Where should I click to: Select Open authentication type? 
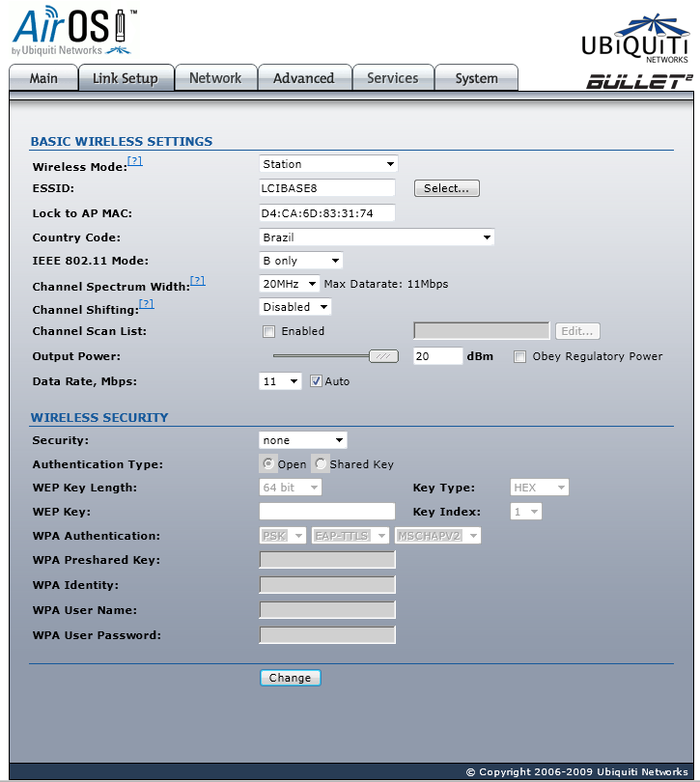[268, 464]
